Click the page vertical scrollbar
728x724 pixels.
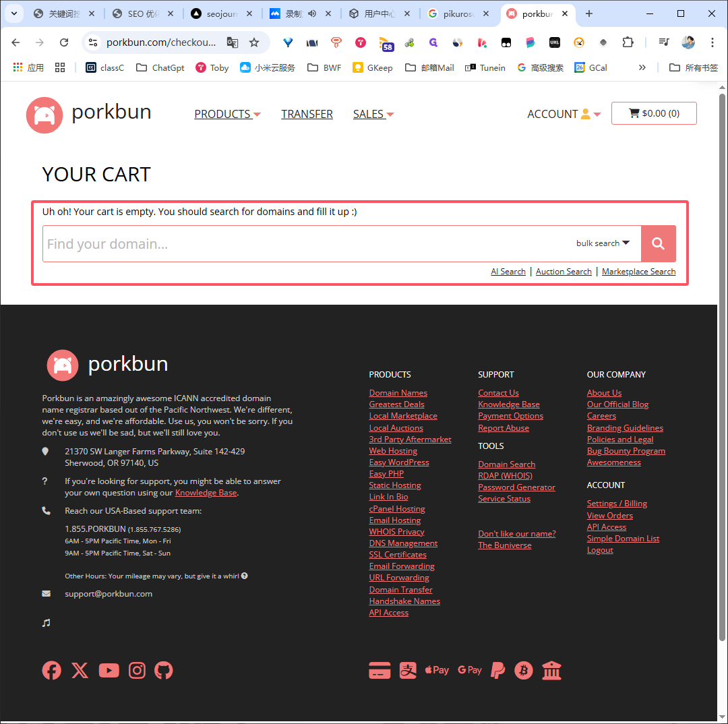tap(722, 367)
